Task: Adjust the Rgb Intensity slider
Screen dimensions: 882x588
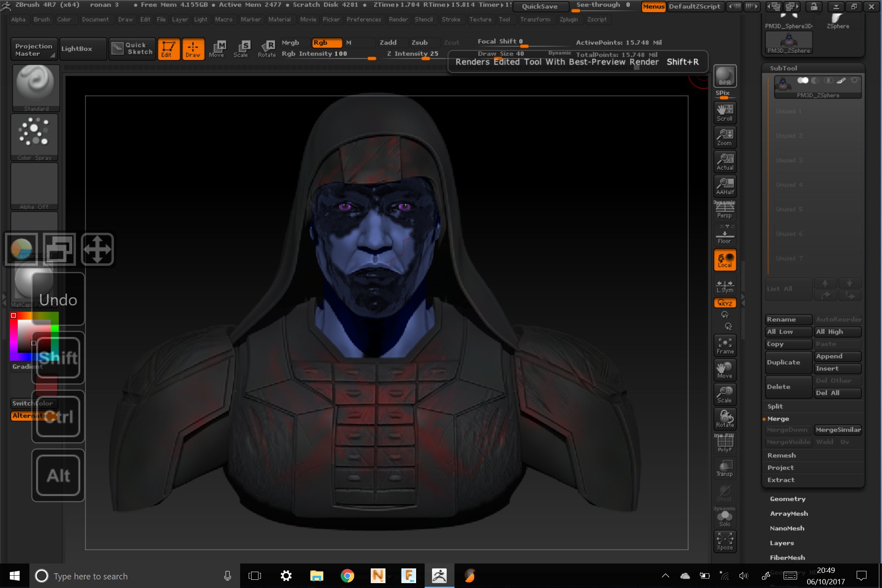Action: coord(328,54)
